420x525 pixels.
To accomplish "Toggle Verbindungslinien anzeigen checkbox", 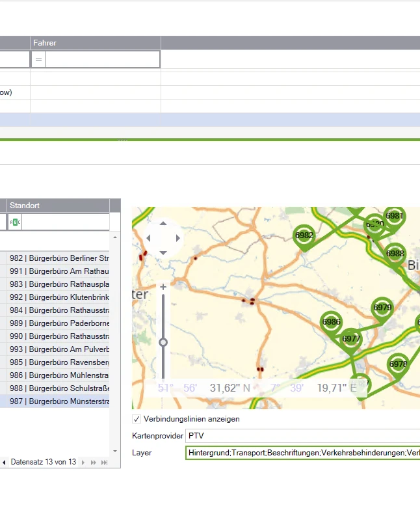I will [137, 419].
